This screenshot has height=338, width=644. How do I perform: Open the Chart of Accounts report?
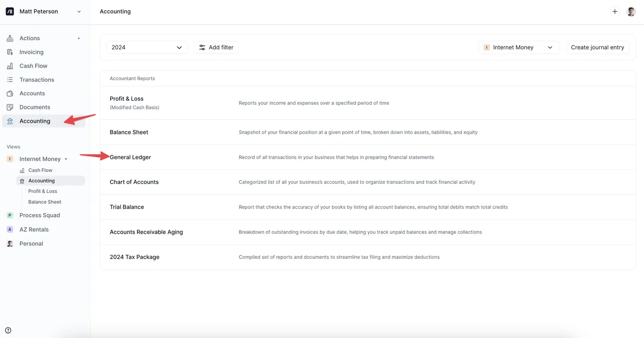coord(368,182)
